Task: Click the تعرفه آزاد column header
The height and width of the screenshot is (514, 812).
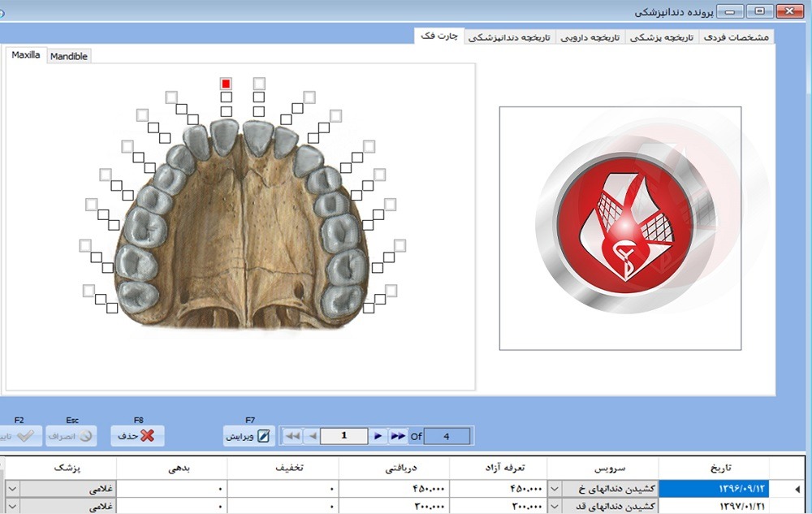Action: [499, 468]
